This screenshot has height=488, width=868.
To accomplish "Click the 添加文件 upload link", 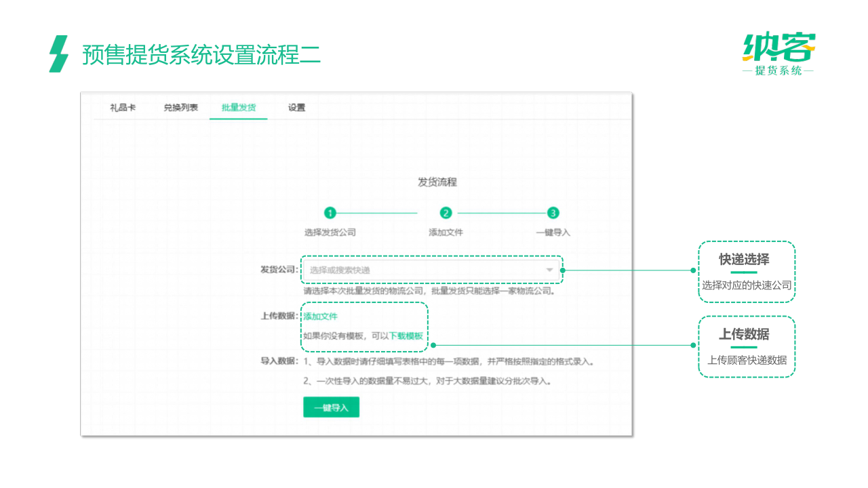I will [x=320, y=317].
